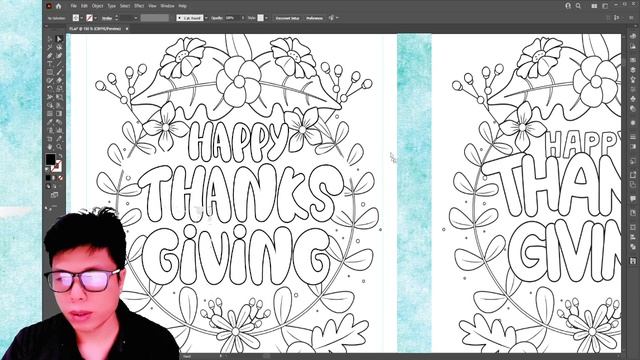640x360 pixels.
Task: Select the Magic Wand tool
Action: [50, 47]
